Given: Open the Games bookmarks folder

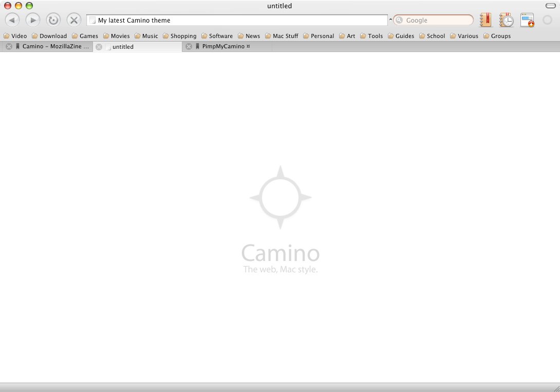Looking at the screenshot, I should coord(85,36).
